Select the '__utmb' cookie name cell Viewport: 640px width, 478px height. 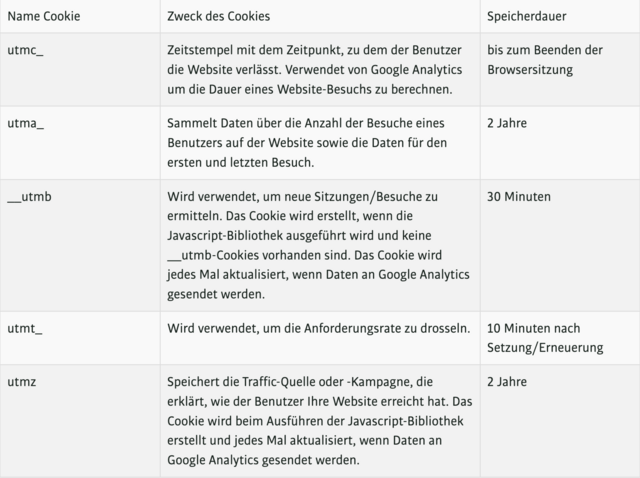tap(29, 197)
